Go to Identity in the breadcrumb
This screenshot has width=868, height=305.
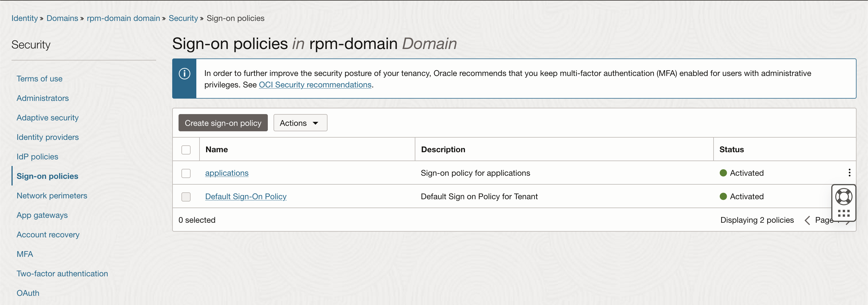click(25, 18)
